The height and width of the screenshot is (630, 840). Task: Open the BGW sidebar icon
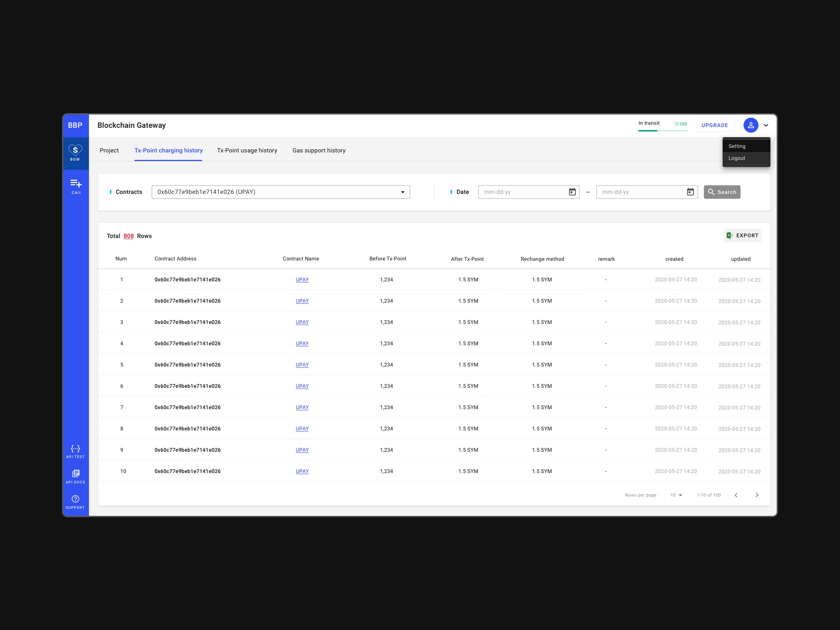75,153
